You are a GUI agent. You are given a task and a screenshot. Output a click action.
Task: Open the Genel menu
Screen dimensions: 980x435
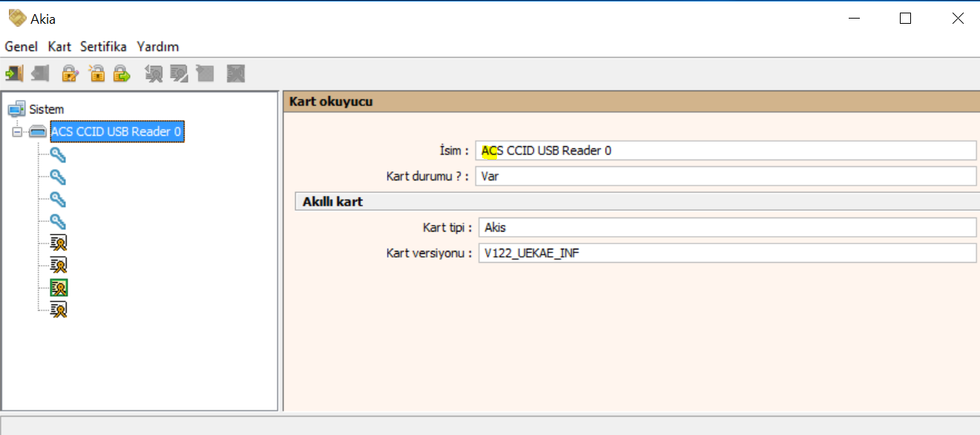click(x=22, y=46)
